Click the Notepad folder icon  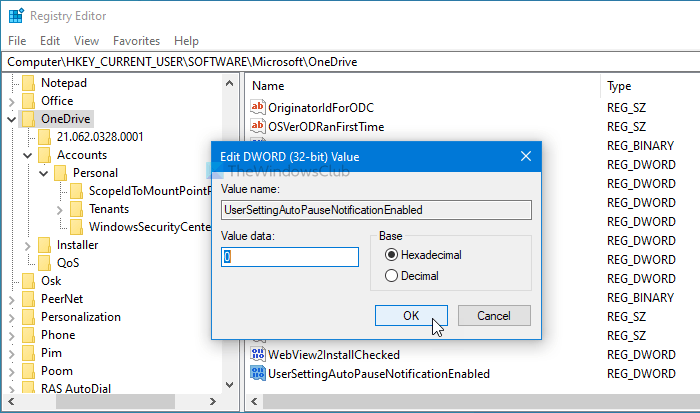28,82
